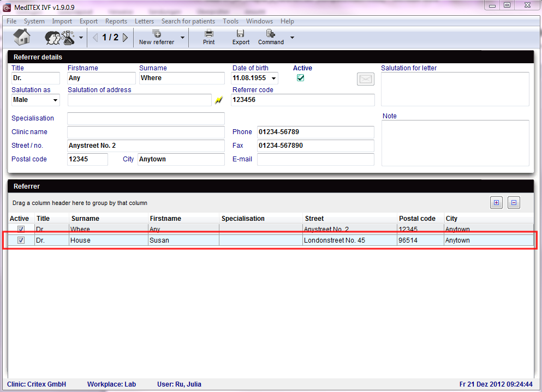Click the Clinic name input field
Viewport: 542px width, 392px height.
coord(146,132)
